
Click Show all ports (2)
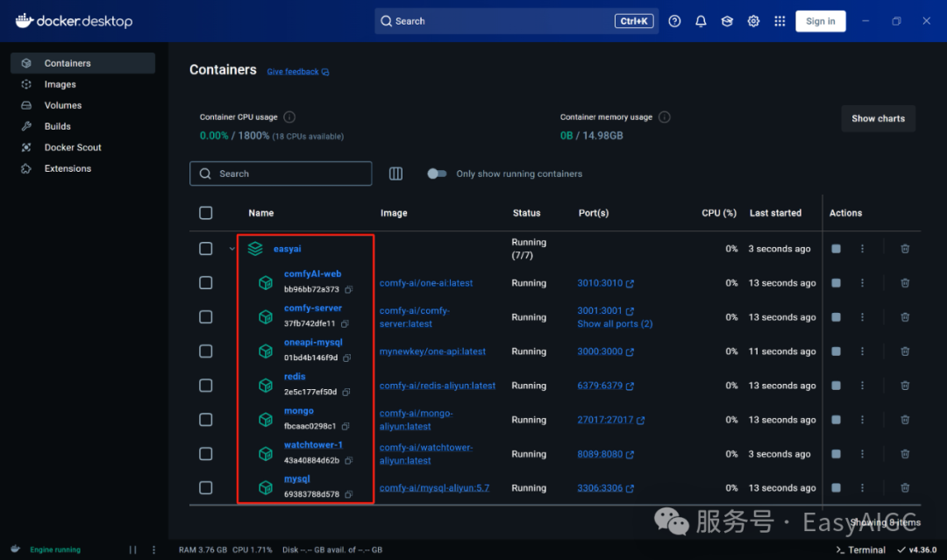[615, 323]
